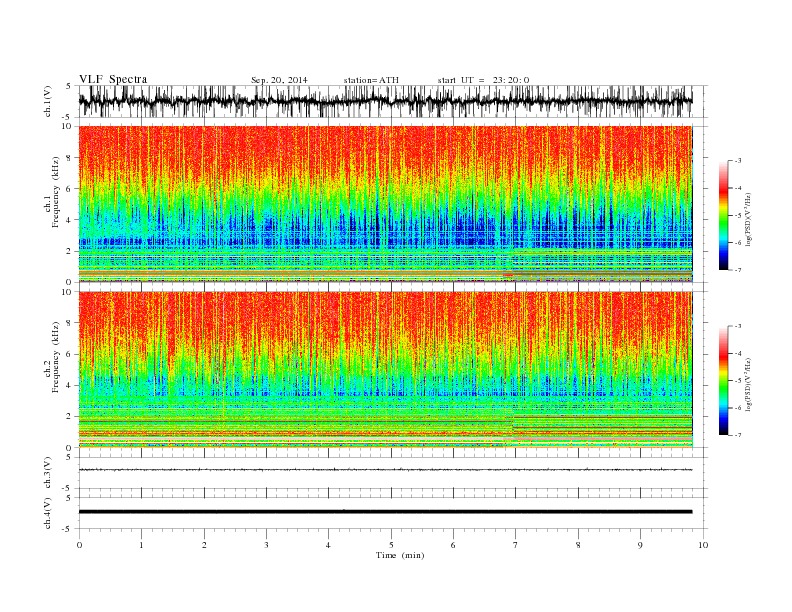Click the "-7" tick on ch.2 color bar
The image size is (792, 612).
pos(738,435)
